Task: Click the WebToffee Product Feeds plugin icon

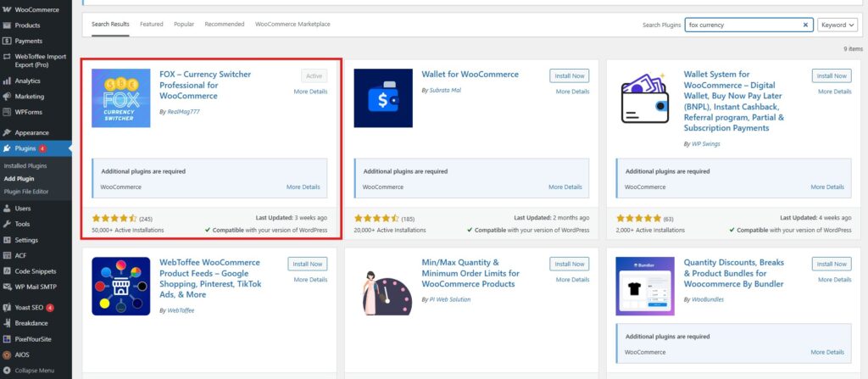Action: [x=120, y=286]
